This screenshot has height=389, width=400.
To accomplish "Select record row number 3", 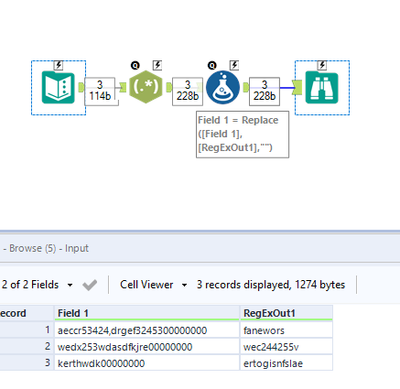I will 27,363.
